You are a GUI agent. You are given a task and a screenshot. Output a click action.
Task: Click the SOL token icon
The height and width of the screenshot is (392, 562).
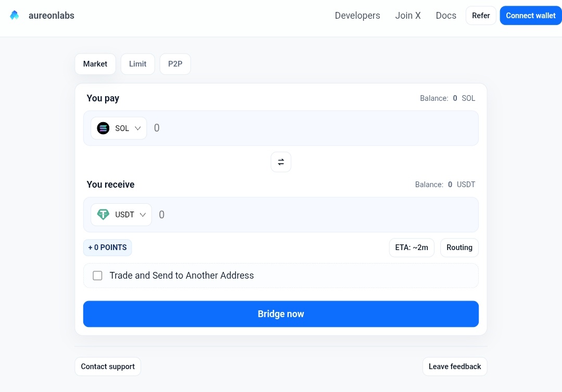[103, 128]
